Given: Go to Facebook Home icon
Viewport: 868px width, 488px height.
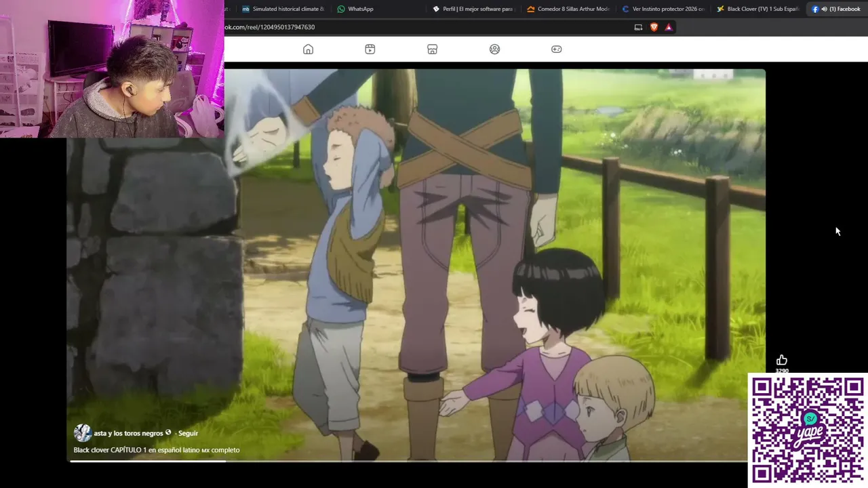Looking at the screenshot, I should (x=308, y=49).
